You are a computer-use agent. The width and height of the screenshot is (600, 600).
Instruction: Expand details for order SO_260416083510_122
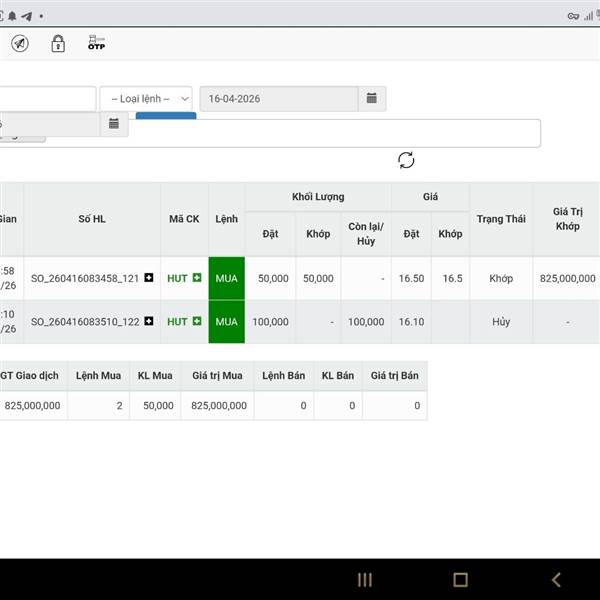[149, 322]
